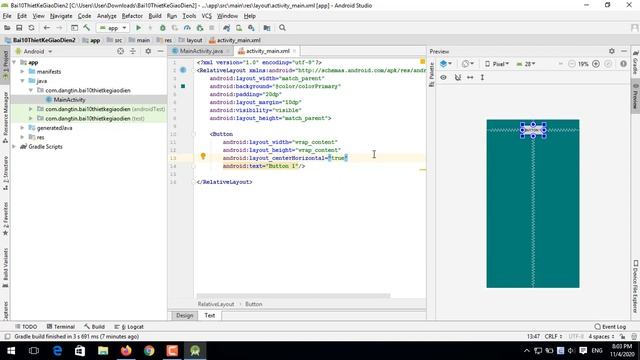The height and width of the screenshot is (360, 640).
Task: Toggle Build Variants side tool window
Action: pos(5,267)
